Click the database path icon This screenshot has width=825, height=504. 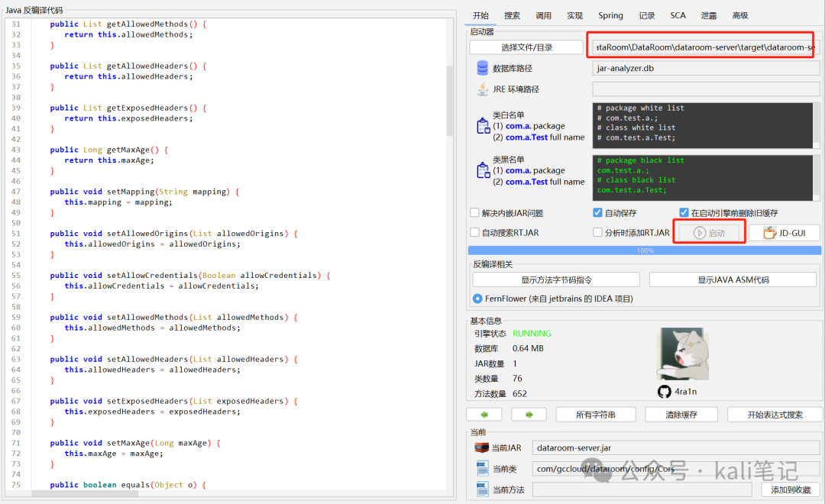click(482, 69)
